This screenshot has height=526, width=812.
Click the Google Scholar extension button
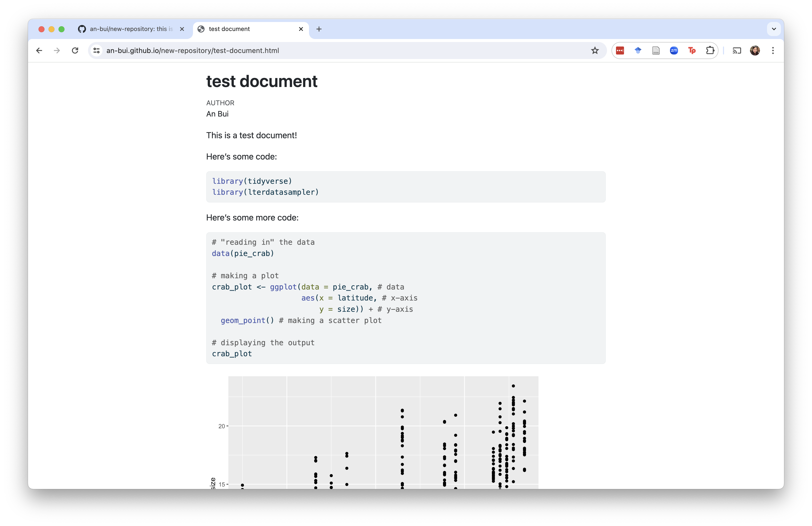coord(638,50)
